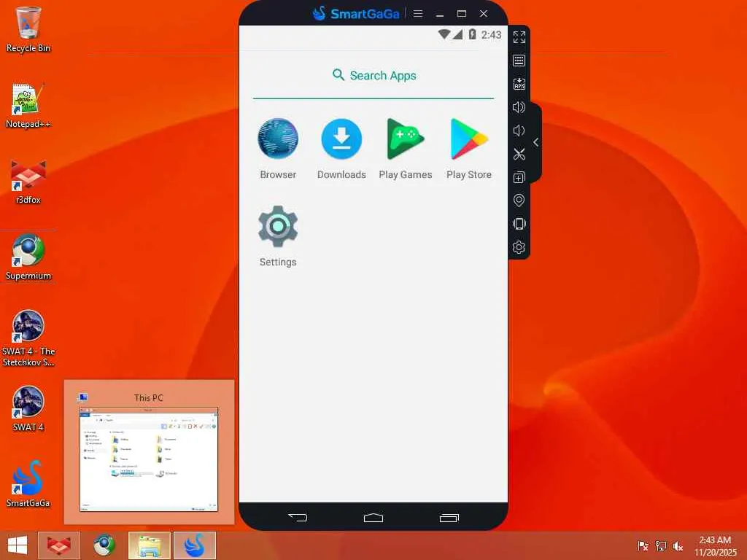Image resolution: width=747 pixels, height=560 pixels.
Task: Select the SmartGaGa desktop shortcut
Action: (x=28, y=485)
